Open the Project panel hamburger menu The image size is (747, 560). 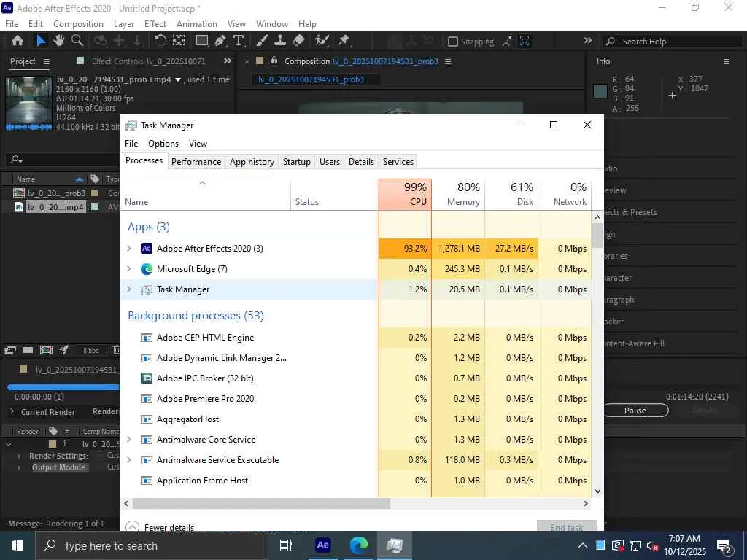click(x=46, y=61)
